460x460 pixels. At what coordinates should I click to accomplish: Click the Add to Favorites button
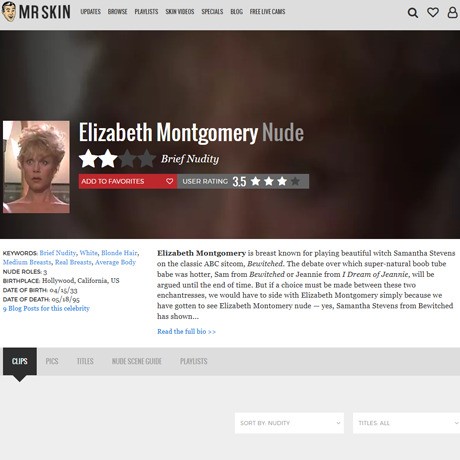(128, 181)
